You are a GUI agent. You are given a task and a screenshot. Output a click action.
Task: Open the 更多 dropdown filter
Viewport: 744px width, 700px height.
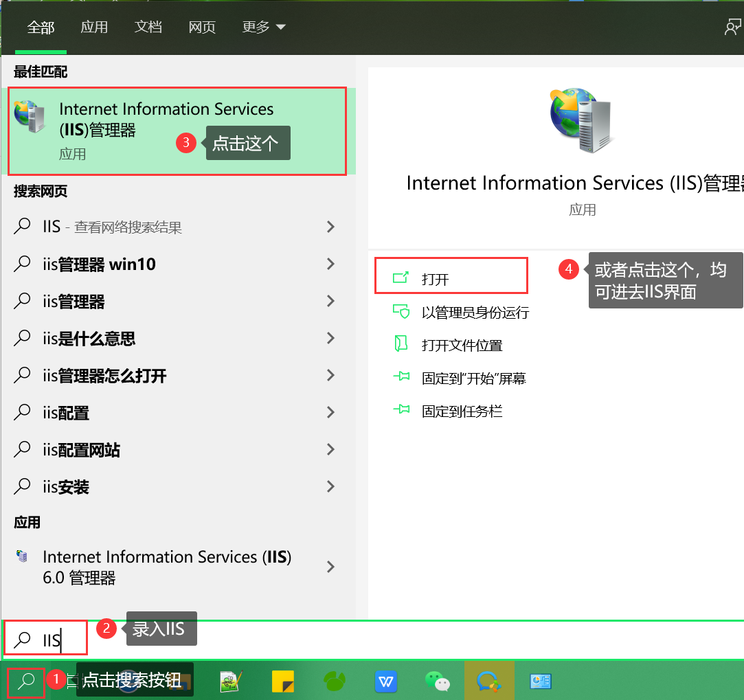(264, 27)
